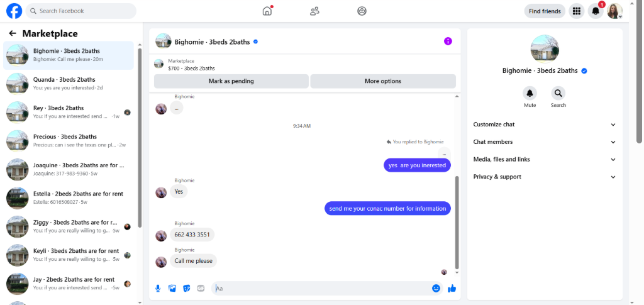Go to the Home feed icon
Viewport: 644px width, 305px height.
(x=267, y=11)
